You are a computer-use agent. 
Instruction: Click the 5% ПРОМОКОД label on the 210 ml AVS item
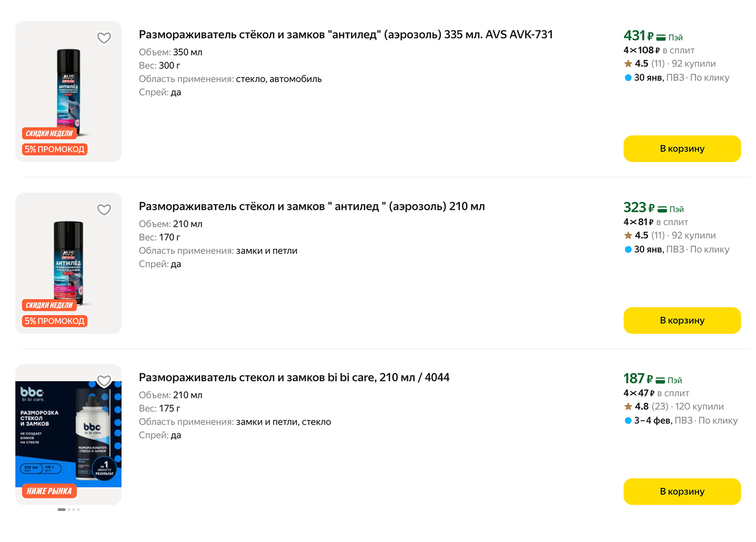click(x=54, y=321)
